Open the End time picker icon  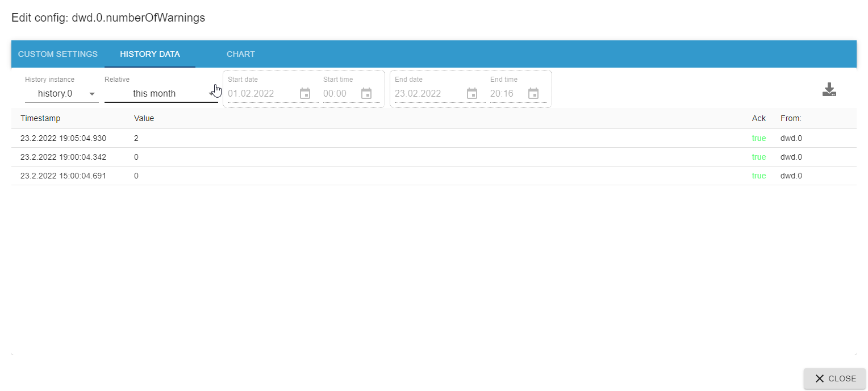point(533,93)
